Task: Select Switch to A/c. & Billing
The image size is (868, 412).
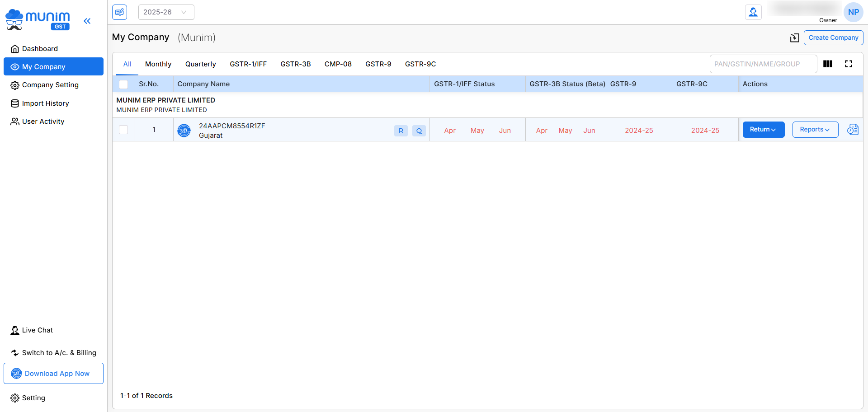Action: pyautogui.click(x=53, y=353)
